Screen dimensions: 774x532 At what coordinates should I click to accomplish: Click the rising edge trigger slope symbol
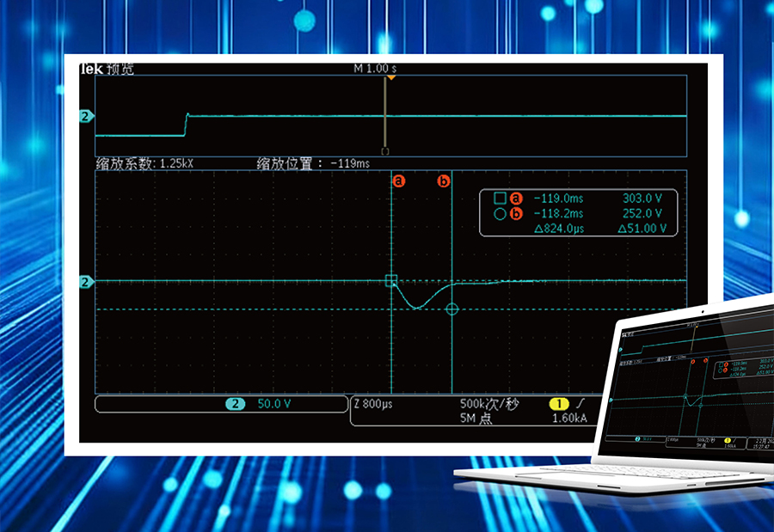[581, 404]
